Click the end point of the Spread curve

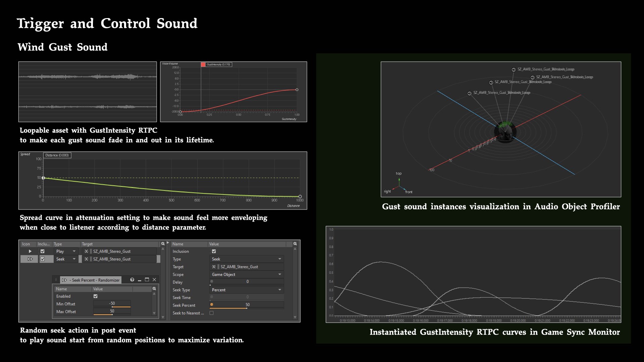300,197
